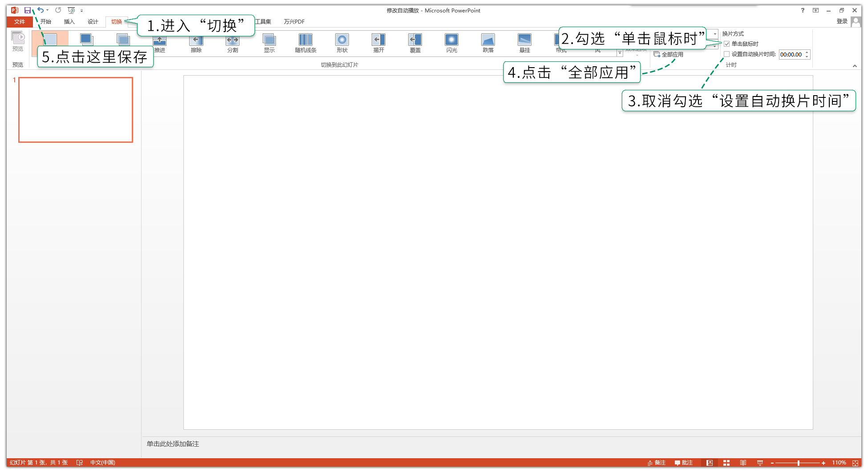Switch to the 插入 (Insert) tab
The image size is (868, 472).
pyautogui.click(x=69, y=21)
